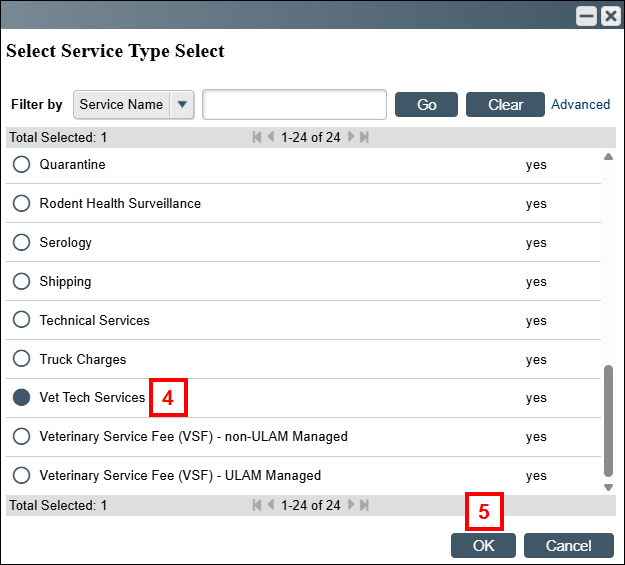Click 'yes' value in Quarantine row
Viewport: 625px width, 565px height.
(536, 165)
